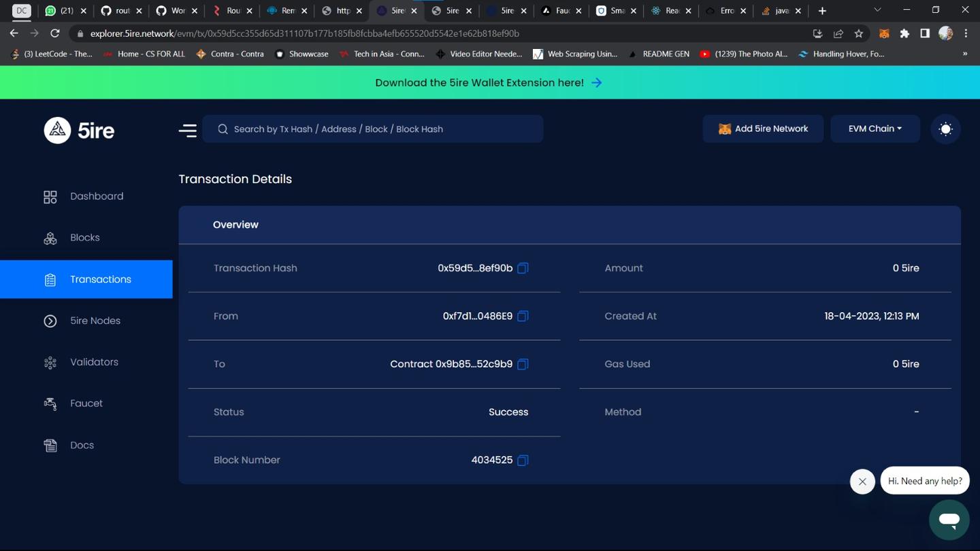Click the install app icon in address bar

point(818,33)
